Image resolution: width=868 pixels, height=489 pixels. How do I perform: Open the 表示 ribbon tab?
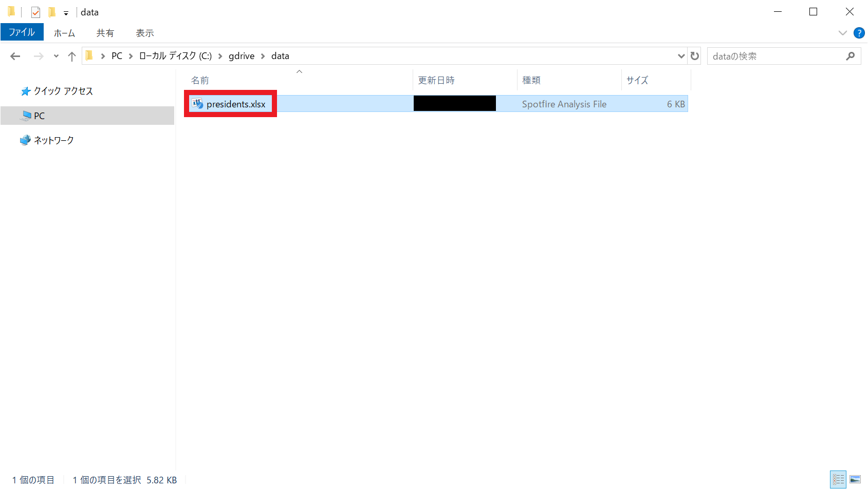[x=144, y=33]
